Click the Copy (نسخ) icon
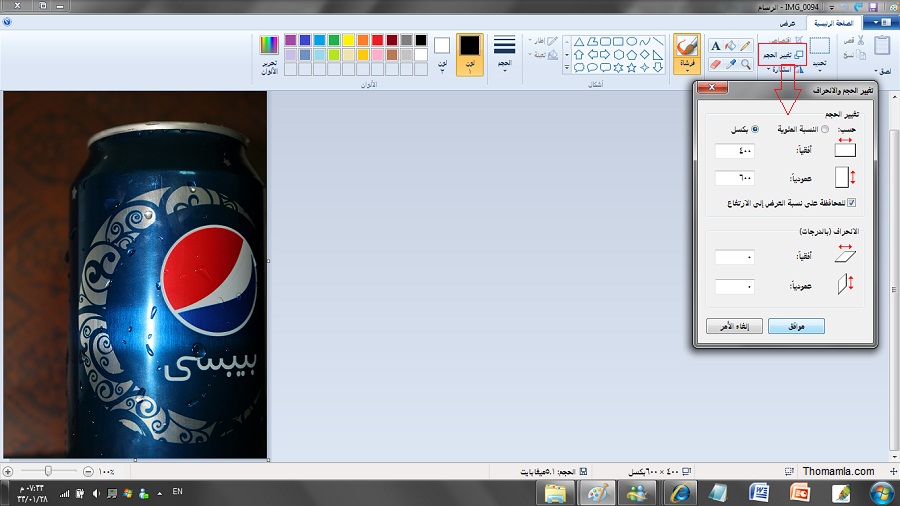 tap(860, 55)
